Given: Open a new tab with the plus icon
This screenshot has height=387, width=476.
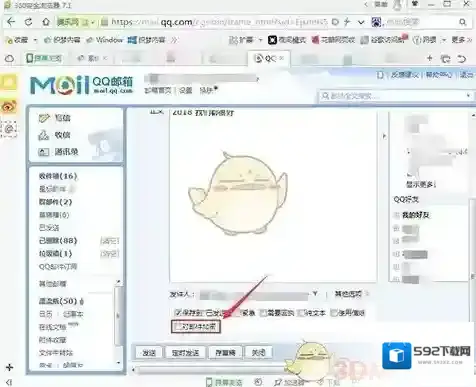Looking at the screenshot, I should coord(430,58).
